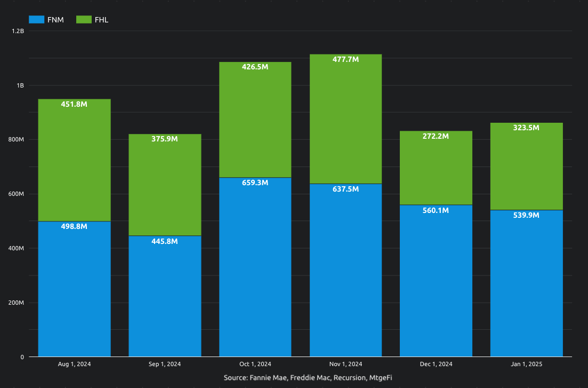Click the 272.2M data label
588x388 pixels.
click(436, 136)
